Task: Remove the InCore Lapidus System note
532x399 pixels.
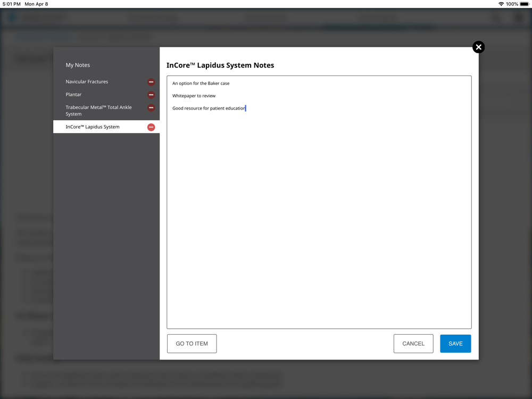Action: tap(151, 127)
